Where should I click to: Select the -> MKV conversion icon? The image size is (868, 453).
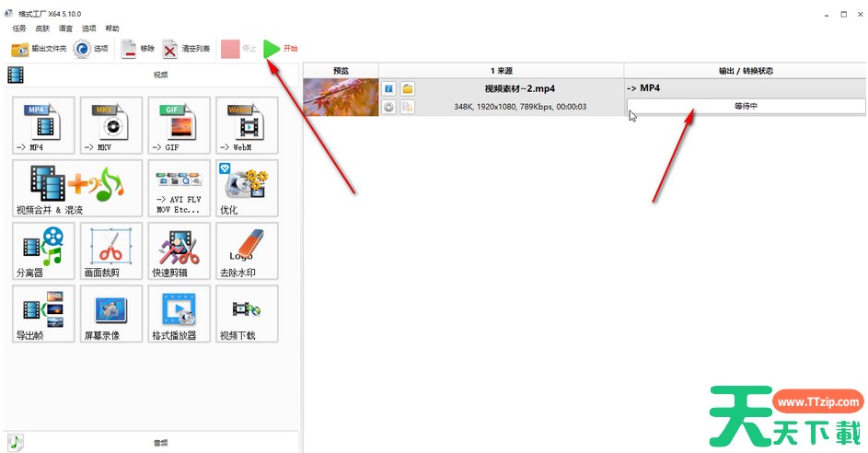point(111,125)
